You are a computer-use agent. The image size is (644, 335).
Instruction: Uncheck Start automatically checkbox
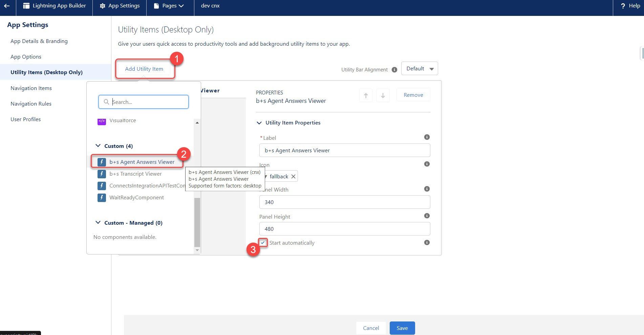click(263, 243)
